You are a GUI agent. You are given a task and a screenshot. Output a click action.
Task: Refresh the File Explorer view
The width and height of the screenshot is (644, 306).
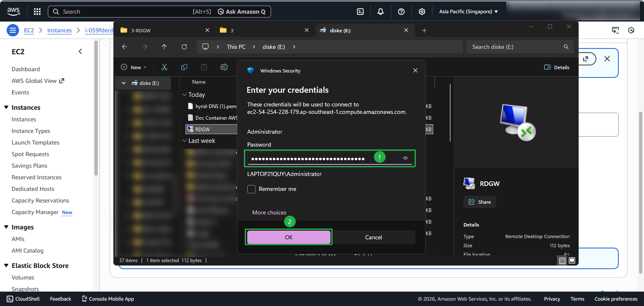click(184, 47)
